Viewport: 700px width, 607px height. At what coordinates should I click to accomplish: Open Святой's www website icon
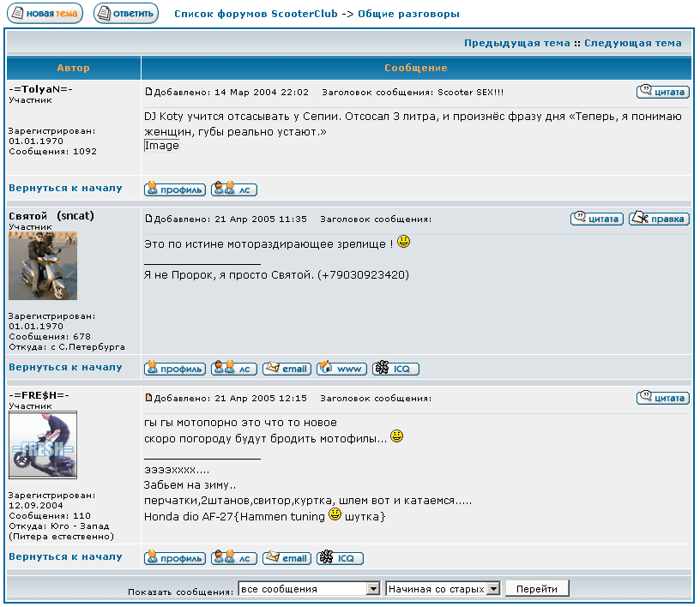coord(341,369)
